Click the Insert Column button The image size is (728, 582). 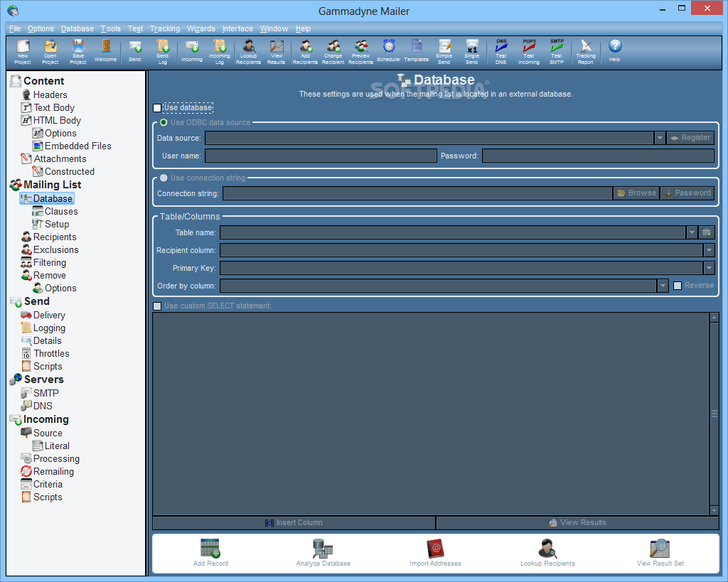click(x=294, y=522)
